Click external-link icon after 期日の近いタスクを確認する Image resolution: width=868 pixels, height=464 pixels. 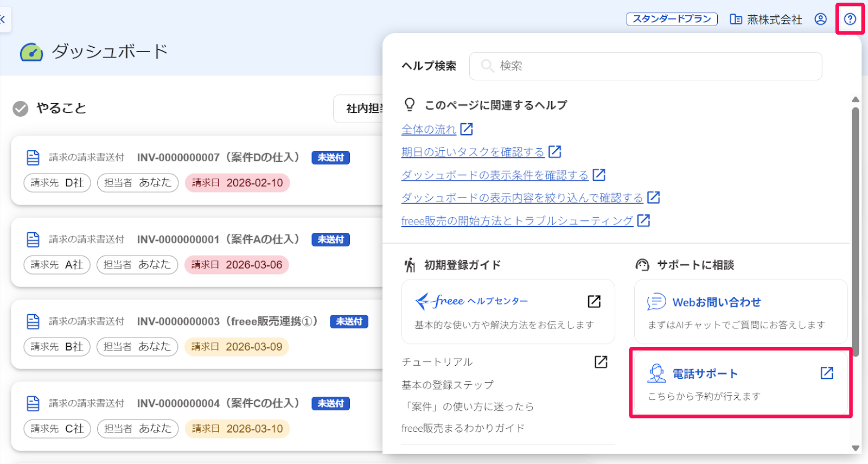(554, 151)
